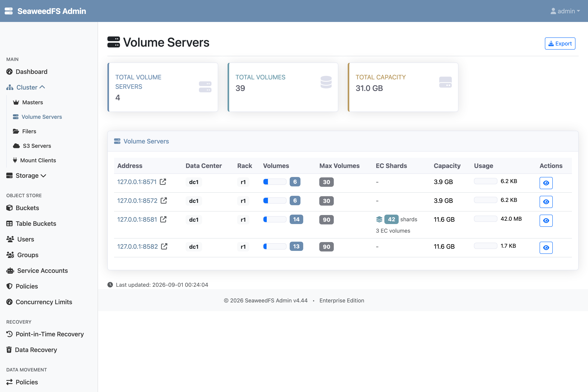The width and height of the screenshot is (588, 392).
Task: Click external link icon for 127.0.0.1:8582
Action: click(164, 246)
